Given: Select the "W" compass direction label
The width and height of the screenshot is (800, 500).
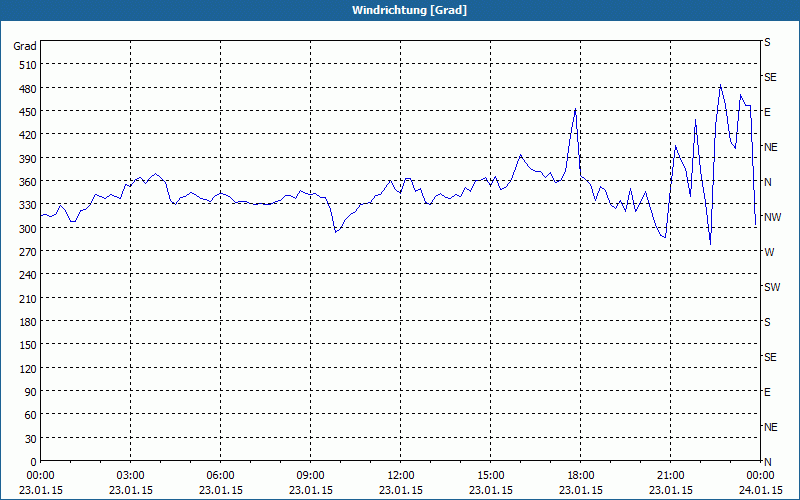Looking at the screenshot, I should coord(769,252).
